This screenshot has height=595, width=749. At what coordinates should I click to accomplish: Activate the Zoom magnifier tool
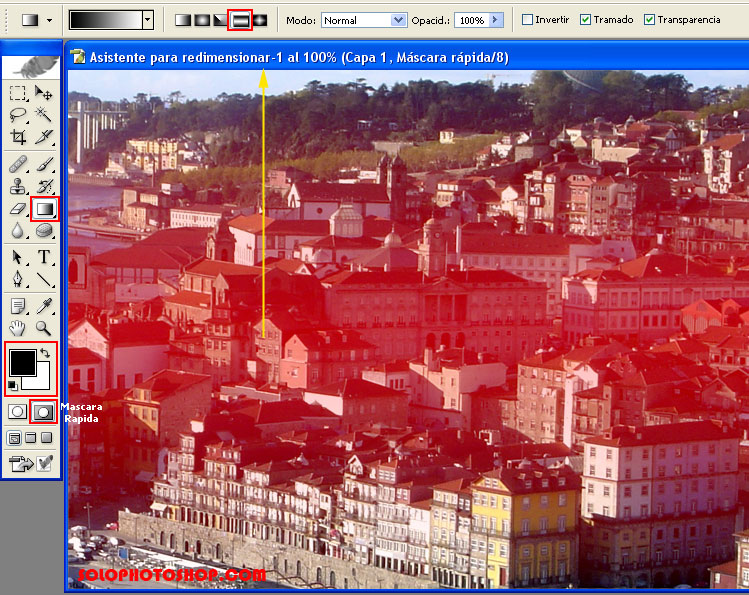44,327
